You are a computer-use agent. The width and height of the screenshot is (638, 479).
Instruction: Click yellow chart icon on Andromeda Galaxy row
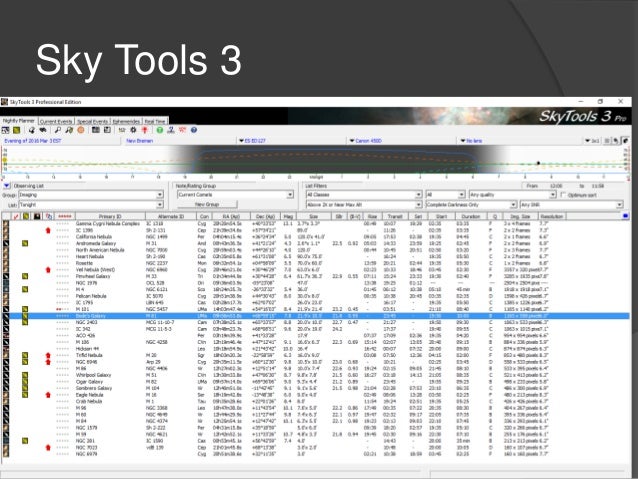pyautogui.click(x=25, y=243)
